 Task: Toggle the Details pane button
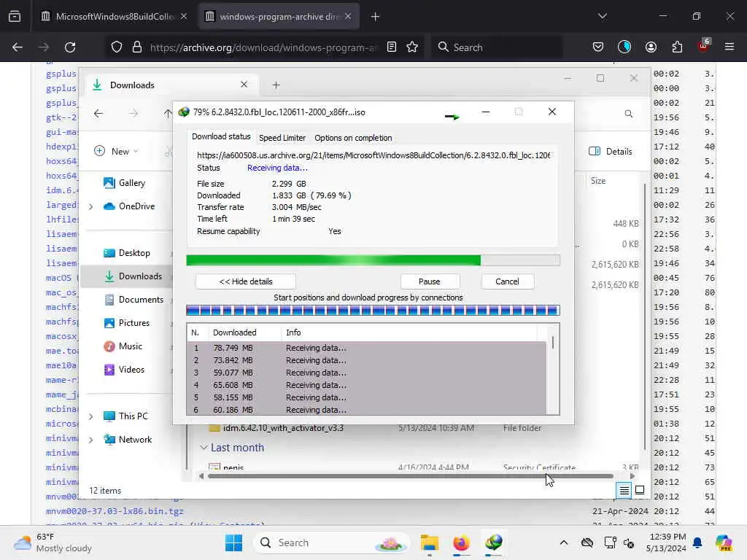(611, 152)
